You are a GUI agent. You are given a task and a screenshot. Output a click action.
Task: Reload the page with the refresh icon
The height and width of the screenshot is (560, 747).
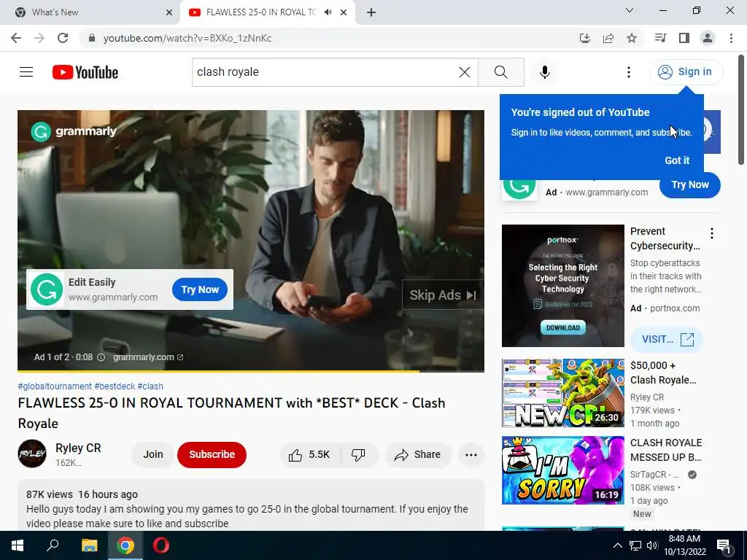coord(63,38)
